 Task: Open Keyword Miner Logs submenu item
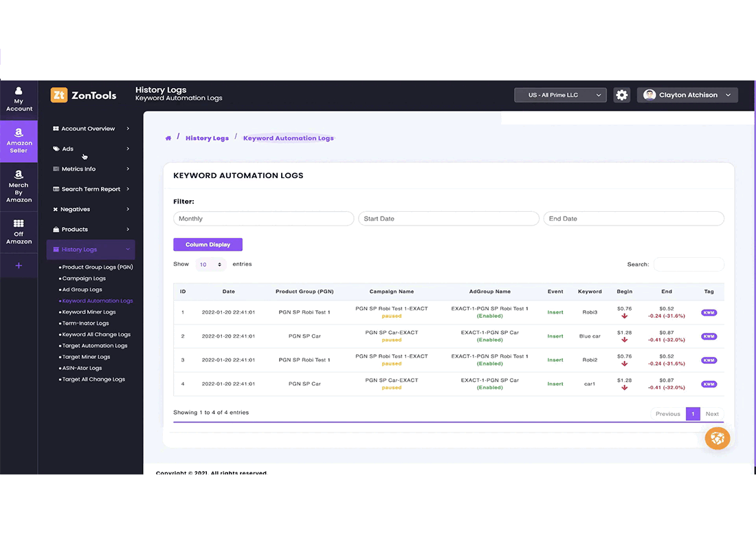pos(89,312)
